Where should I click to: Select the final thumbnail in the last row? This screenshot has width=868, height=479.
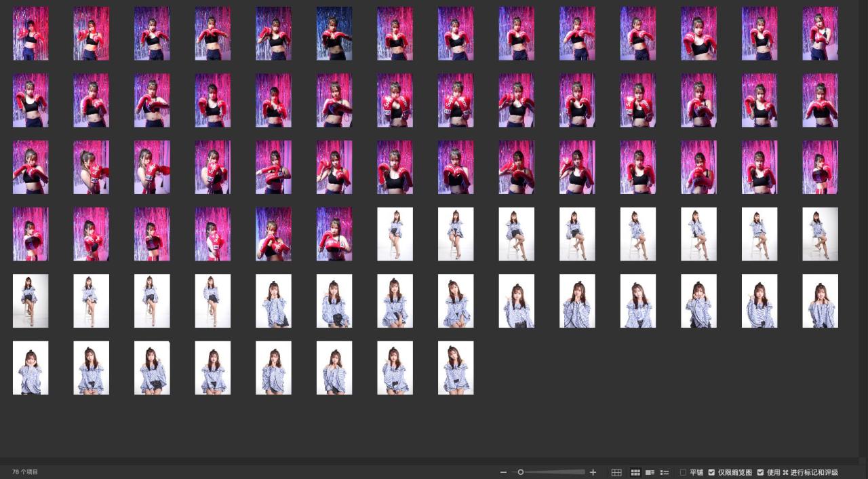coord(456,368)
